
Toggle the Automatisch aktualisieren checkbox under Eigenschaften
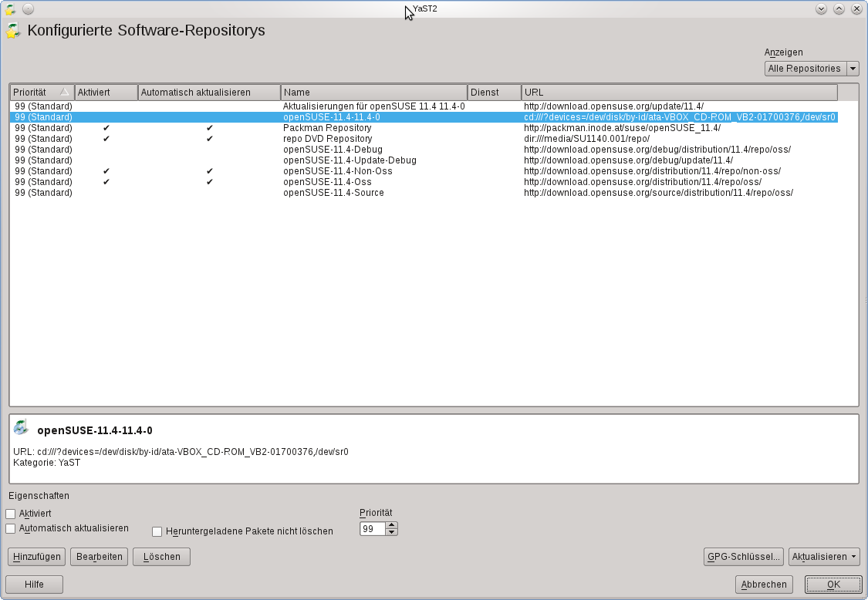pos(11,528)
